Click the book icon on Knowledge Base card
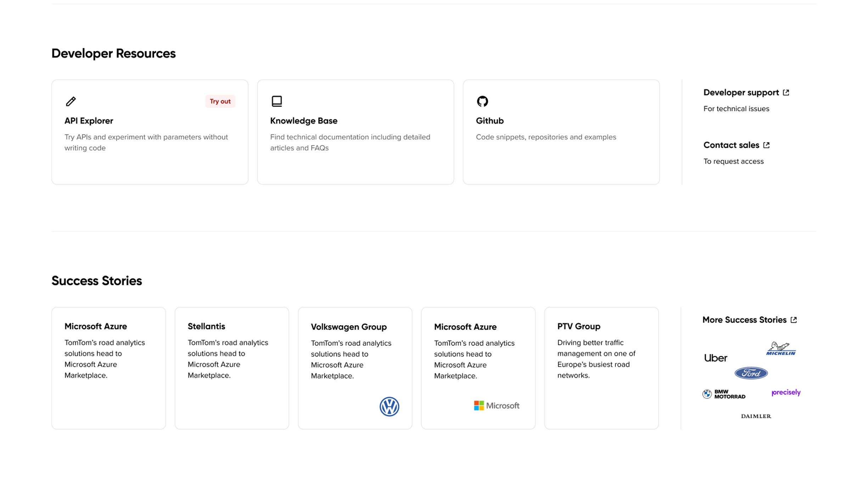The height and width of the screenshot is (480, 868). tap(276, 101)
